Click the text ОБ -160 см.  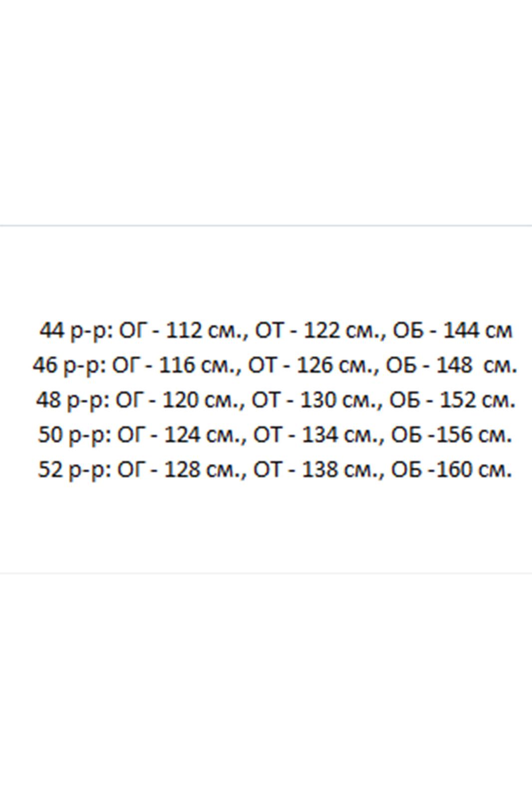pyautogui.click(x=452, y=470)
